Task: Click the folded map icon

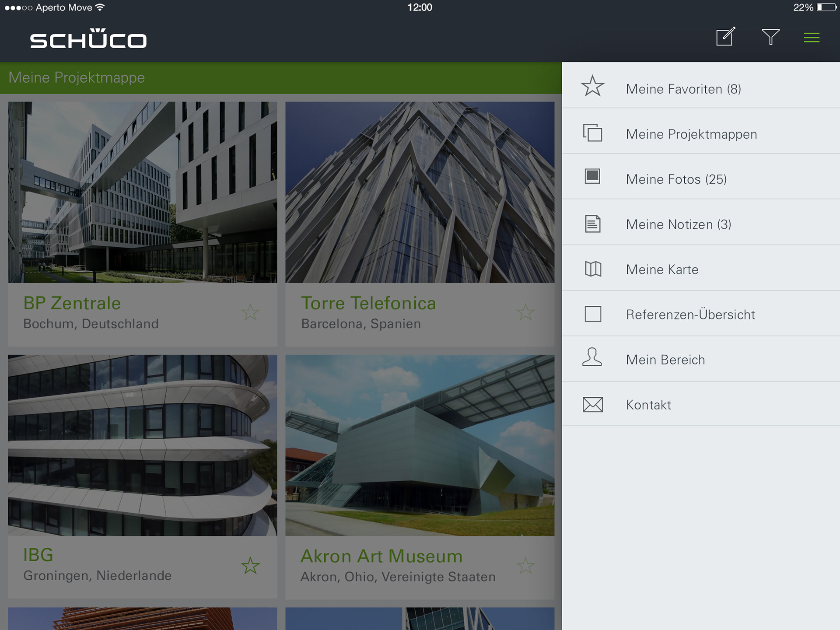Action: click(593, 269)
